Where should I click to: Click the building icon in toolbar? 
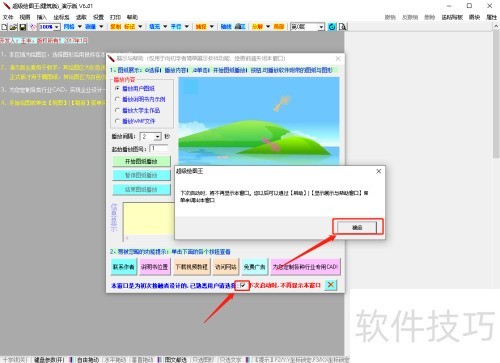tap(240, 27)
